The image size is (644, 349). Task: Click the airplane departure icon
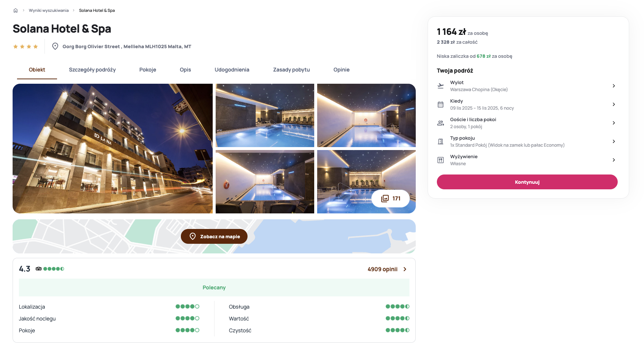coord(441,86)
